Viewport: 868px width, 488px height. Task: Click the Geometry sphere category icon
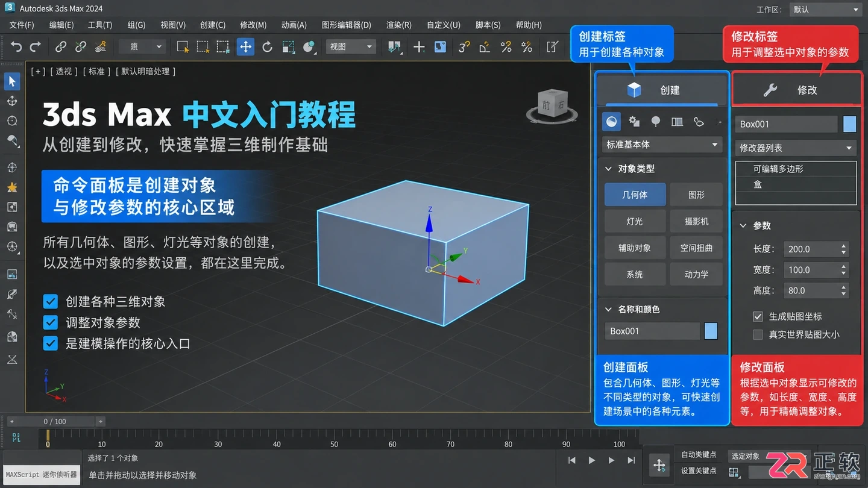pyautogui.click(x=612, y=122)
